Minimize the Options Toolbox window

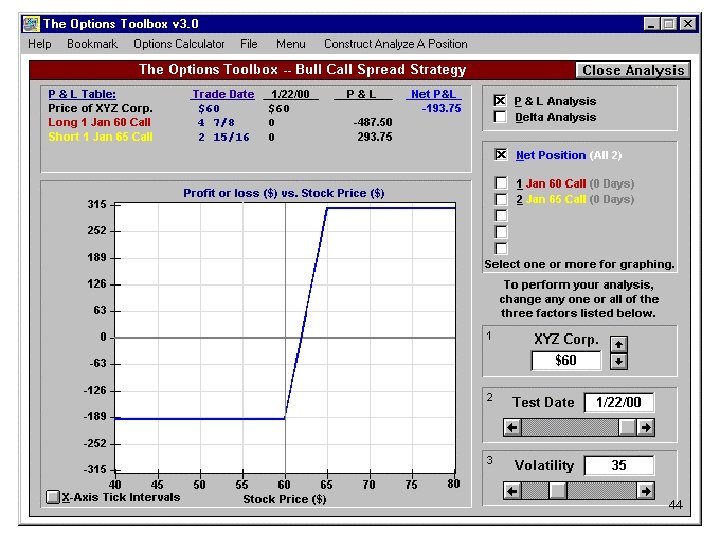pyautogui.click(x=652, y=24)
